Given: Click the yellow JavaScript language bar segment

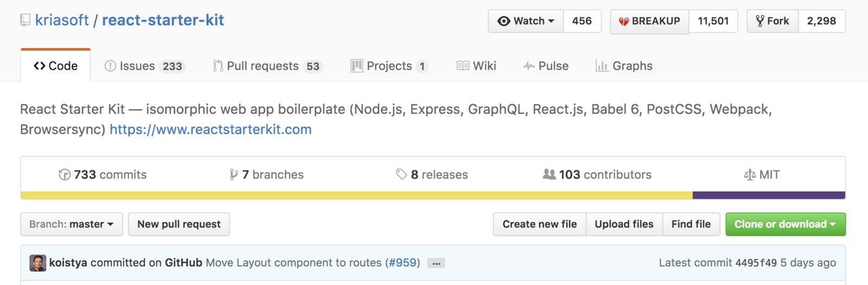Looking at the screenshot, I should (x=356, y=195).
